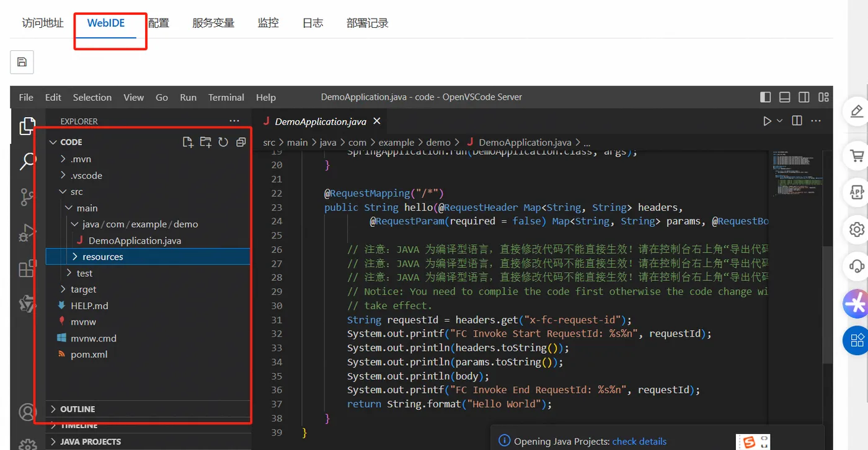Open the Help menu
The image size is (868, 450).
[265, 97]
